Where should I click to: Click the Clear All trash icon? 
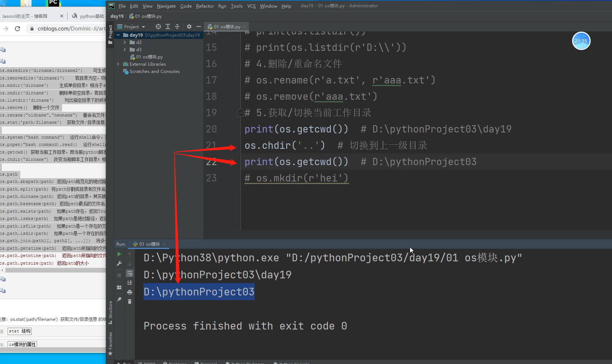pos(130,302)
